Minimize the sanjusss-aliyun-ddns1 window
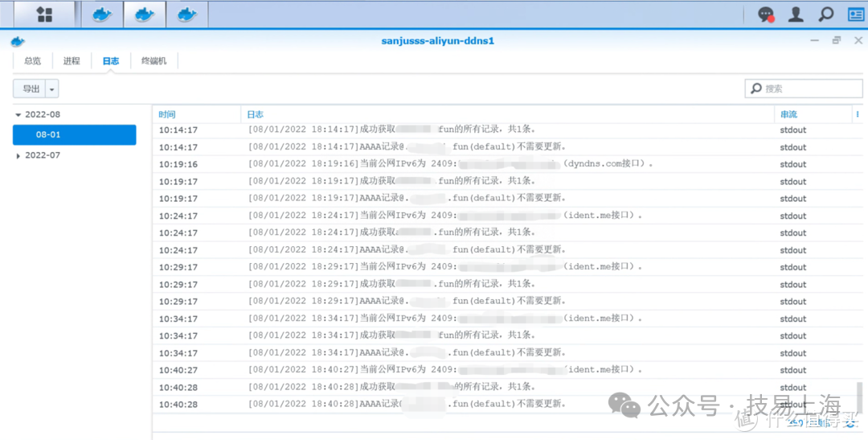This screenshot has width=868, height=440. [x=814, y=40]
